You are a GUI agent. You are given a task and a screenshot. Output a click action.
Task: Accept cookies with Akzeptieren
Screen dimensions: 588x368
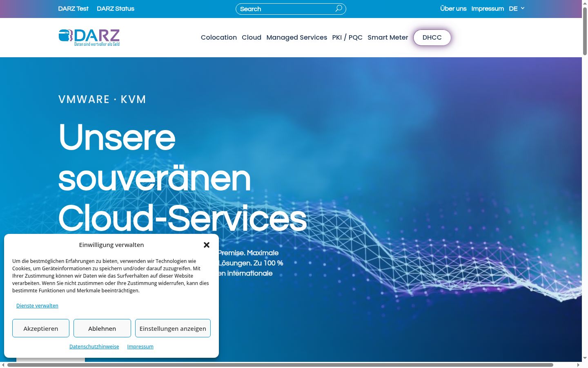tap(41, 328)
